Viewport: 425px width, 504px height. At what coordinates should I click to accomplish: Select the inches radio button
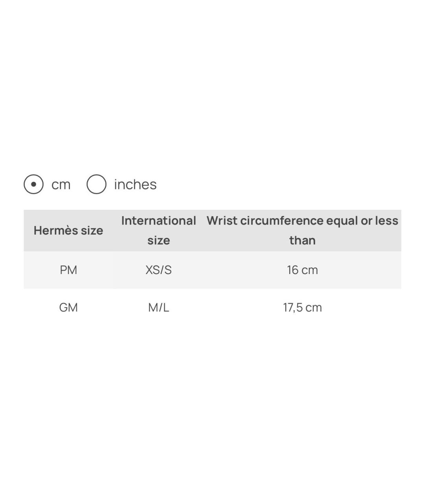tap(96, 184)
